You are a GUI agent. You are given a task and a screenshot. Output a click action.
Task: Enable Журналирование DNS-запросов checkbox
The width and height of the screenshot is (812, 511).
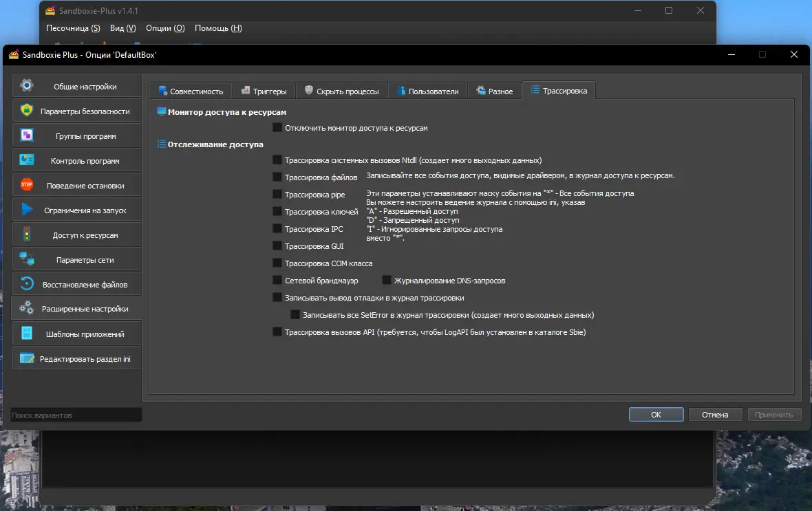(387, 280)
